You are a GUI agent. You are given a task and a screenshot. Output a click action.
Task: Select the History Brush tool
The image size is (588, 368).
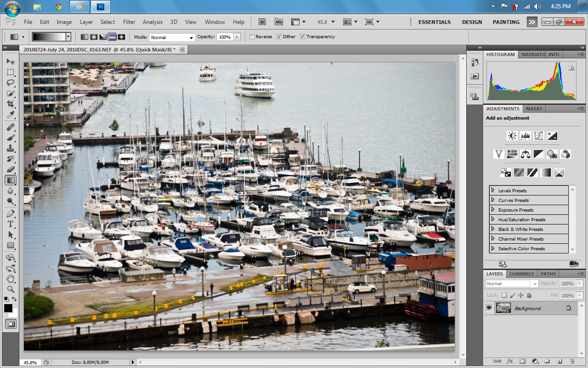tap(11, 159)
